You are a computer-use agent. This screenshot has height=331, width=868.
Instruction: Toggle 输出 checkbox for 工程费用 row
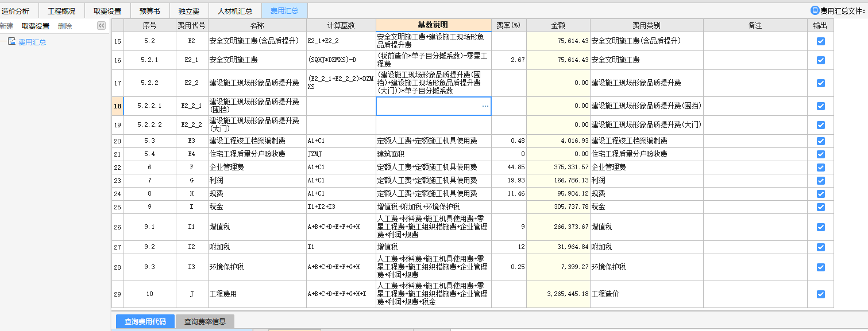[821, 294]
